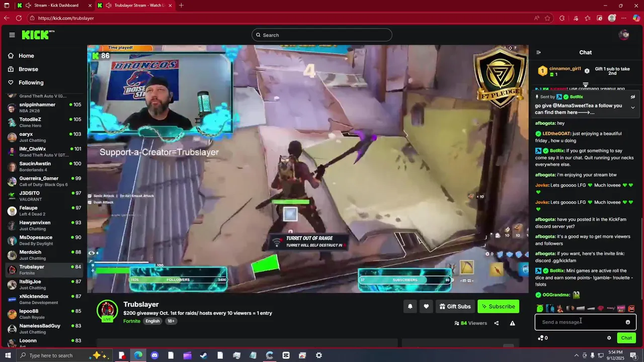The image size is (644, 362).
Task: Open J3DSITO channel
Action: pos(44,196)
